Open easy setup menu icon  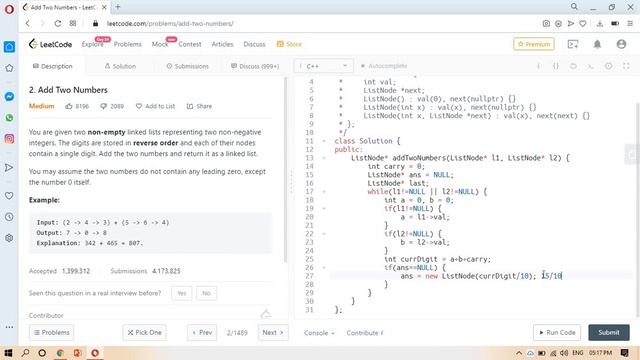tap(631, 24)
